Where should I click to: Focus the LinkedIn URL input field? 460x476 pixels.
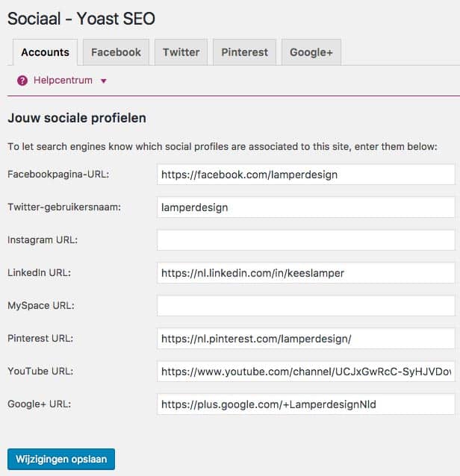[306, 273]
